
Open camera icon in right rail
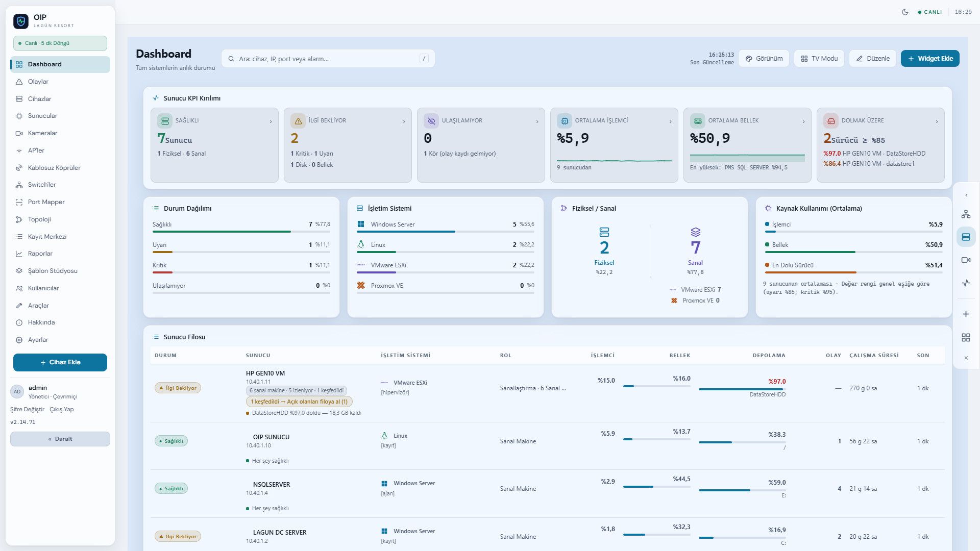pyautogui.click(x=966, y=260)
